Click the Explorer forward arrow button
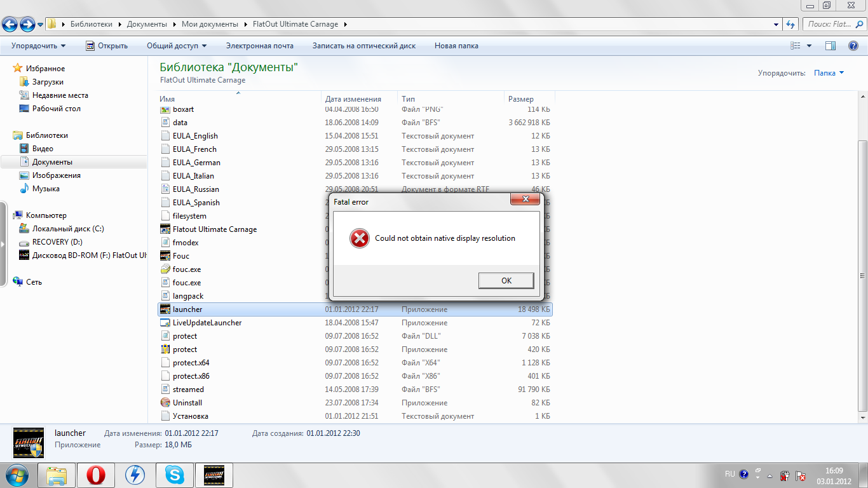The image size is (868, 488). 28,24
